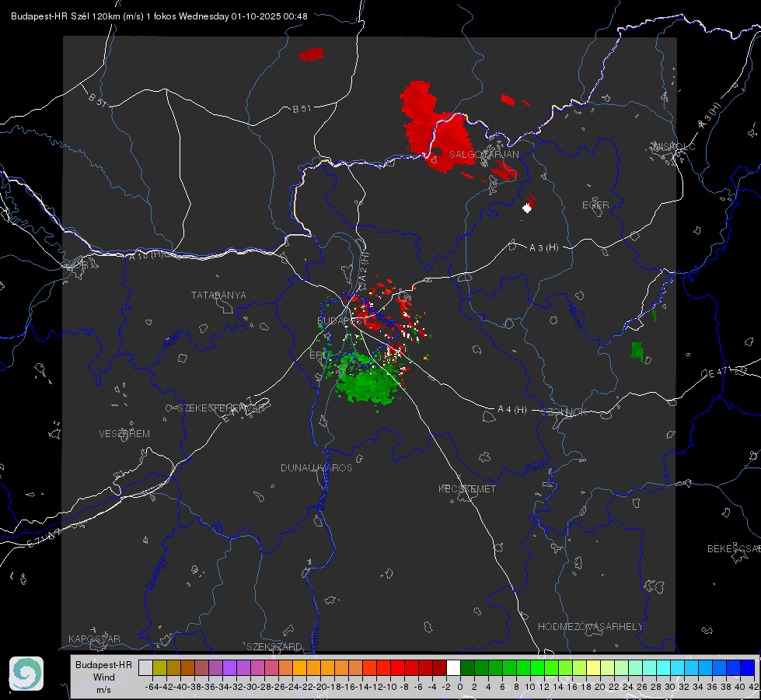The height and width of the screenshot is (700, 761).
Task: Click the SZOLNOK city label
Action: [x=564, y=412]
